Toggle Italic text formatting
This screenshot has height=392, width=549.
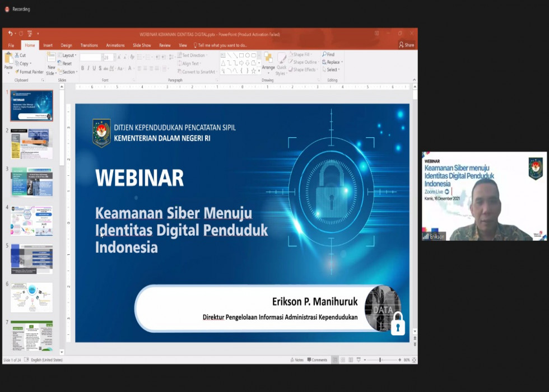click(x=88, y=68)
